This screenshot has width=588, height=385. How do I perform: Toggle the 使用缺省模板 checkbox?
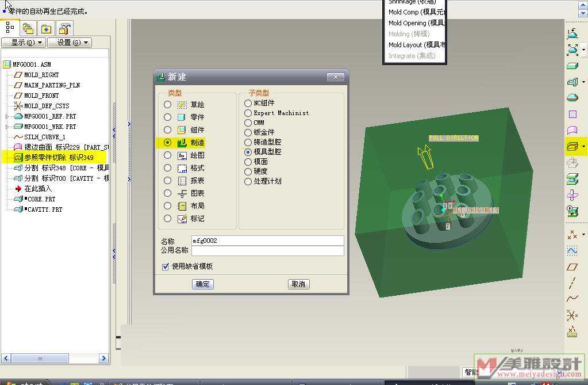click(166, 266)
